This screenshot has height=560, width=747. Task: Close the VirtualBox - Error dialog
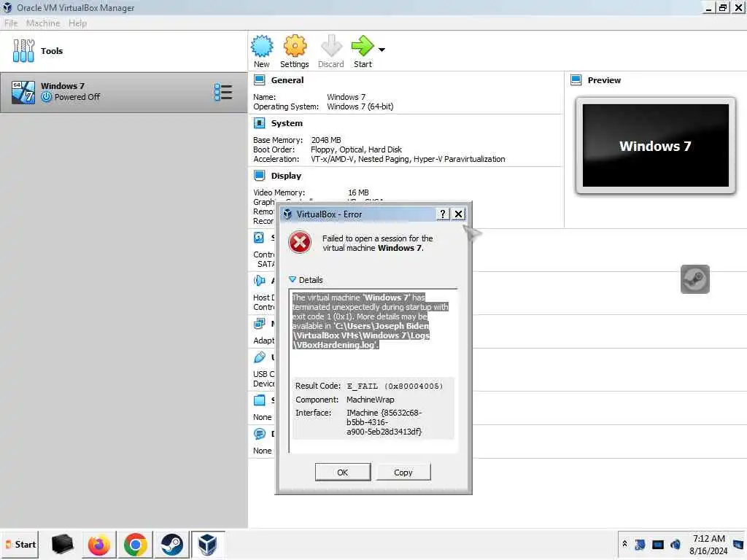click(x=458, y=214)
